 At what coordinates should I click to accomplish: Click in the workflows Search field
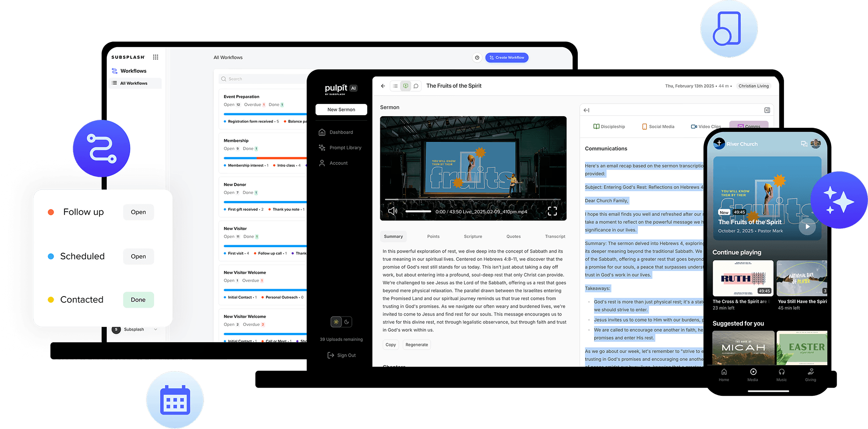click(264, 79)
